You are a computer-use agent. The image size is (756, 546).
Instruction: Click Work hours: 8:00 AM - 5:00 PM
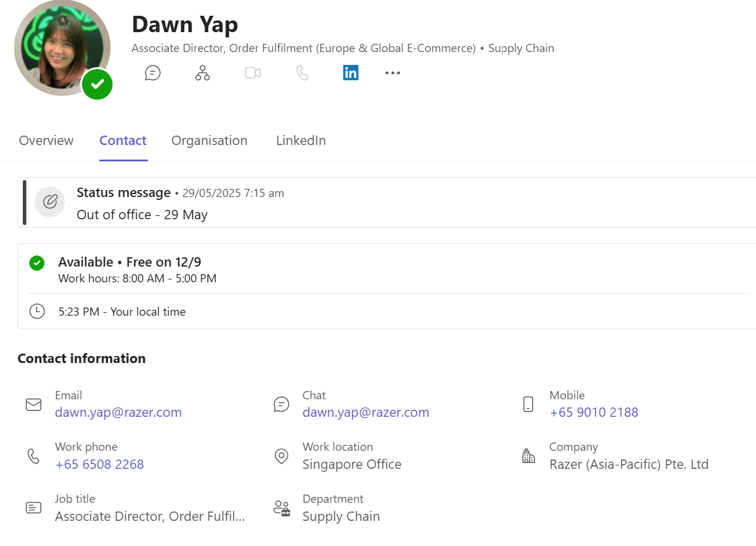click(x=137, y=279)
